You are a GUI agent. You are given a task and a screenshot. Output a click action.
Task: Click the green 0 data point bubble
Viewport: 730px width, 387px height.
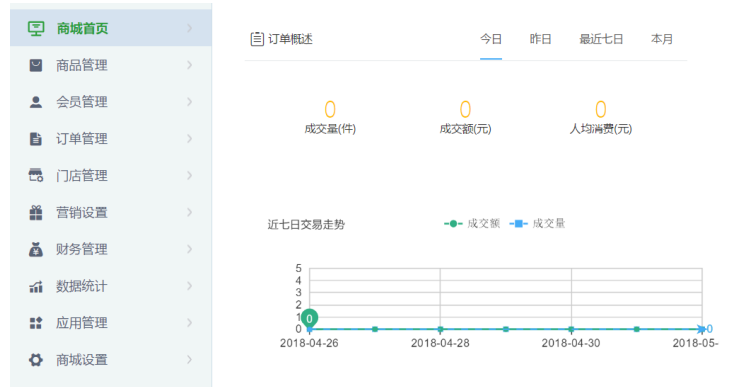(x=310, y=318)
